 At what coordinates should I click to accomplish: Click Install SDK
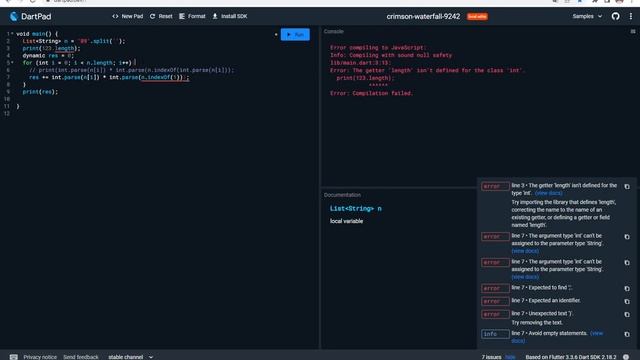pyautogui.click(x=230, y=16)
